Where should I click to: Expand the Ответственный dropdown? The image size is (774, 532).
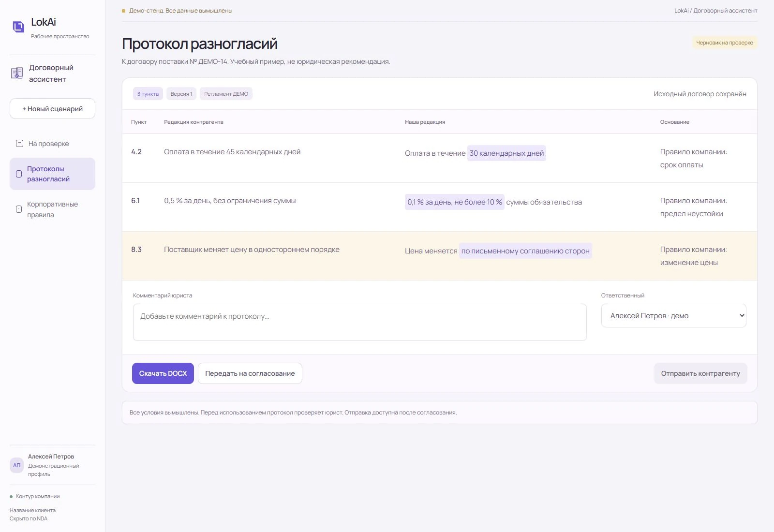coord(673,316)
